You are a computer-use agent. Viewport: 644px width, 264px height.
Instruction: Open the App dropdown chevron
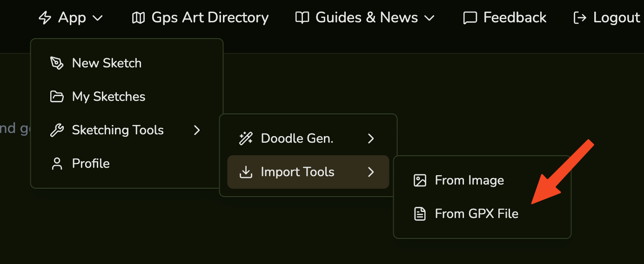[97, 18]
